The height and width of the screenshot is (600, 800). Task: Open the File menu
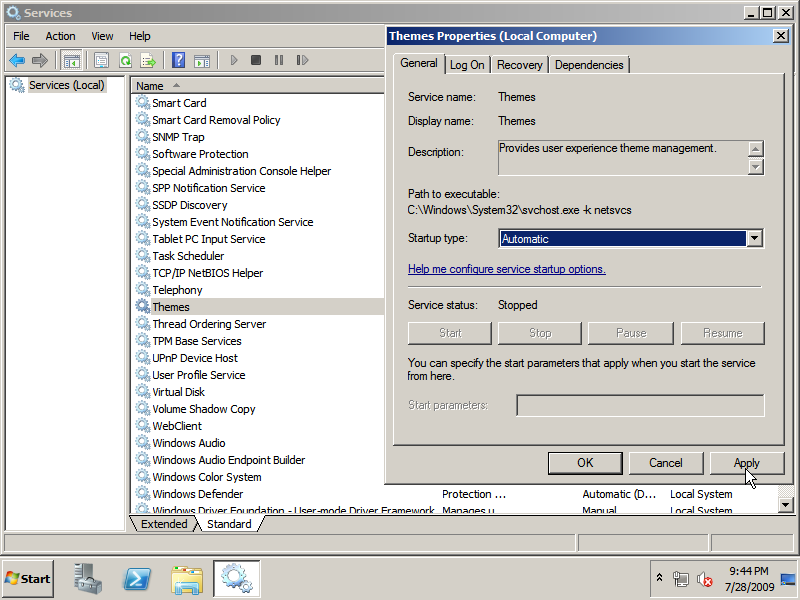(21, 36)
